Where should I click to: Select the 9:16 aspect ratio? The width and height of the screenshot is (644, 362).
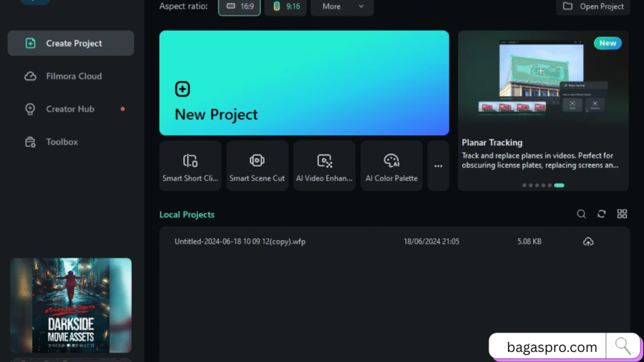pos(286,6)
